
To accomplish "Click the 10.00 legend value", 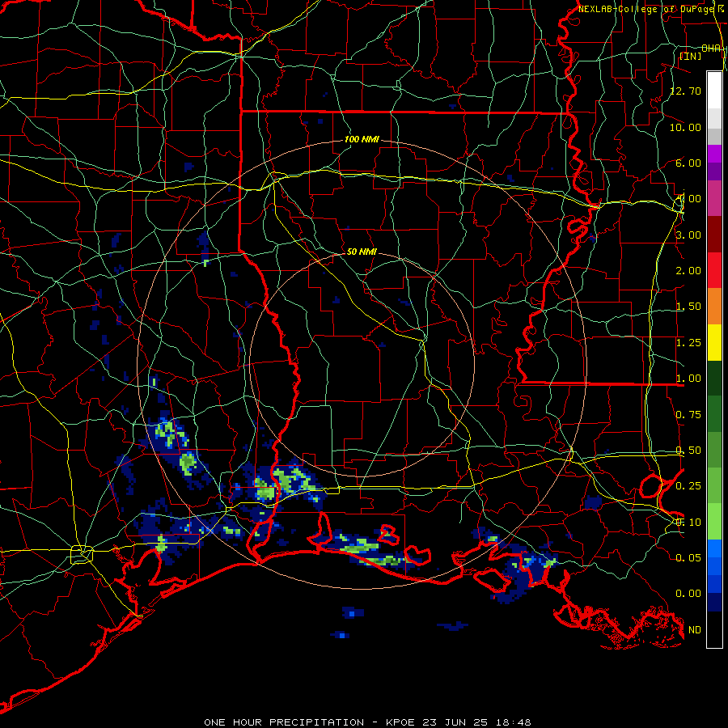I will (686, 127).
